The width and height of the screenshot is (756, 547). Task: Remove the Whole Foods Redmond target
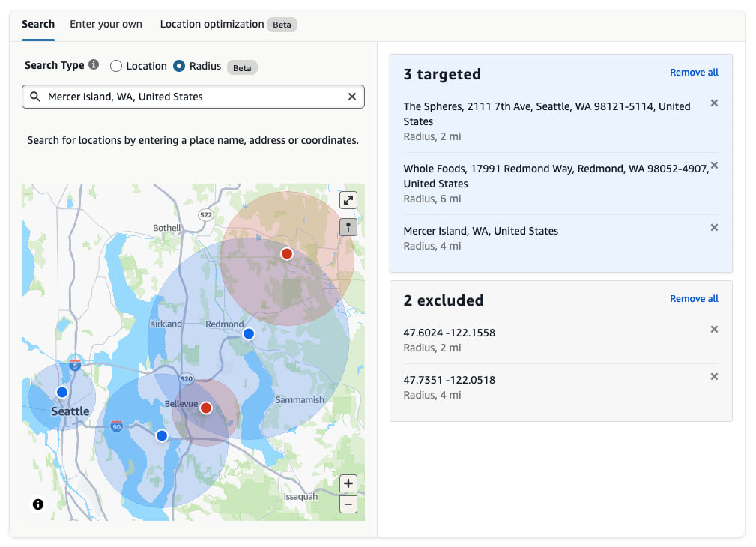pyautogui.click(x=714, y=165)
